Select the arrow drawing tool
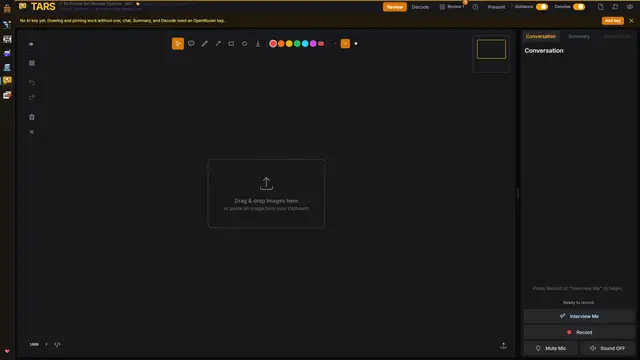 pyautogui.click(x=218, y=44)
